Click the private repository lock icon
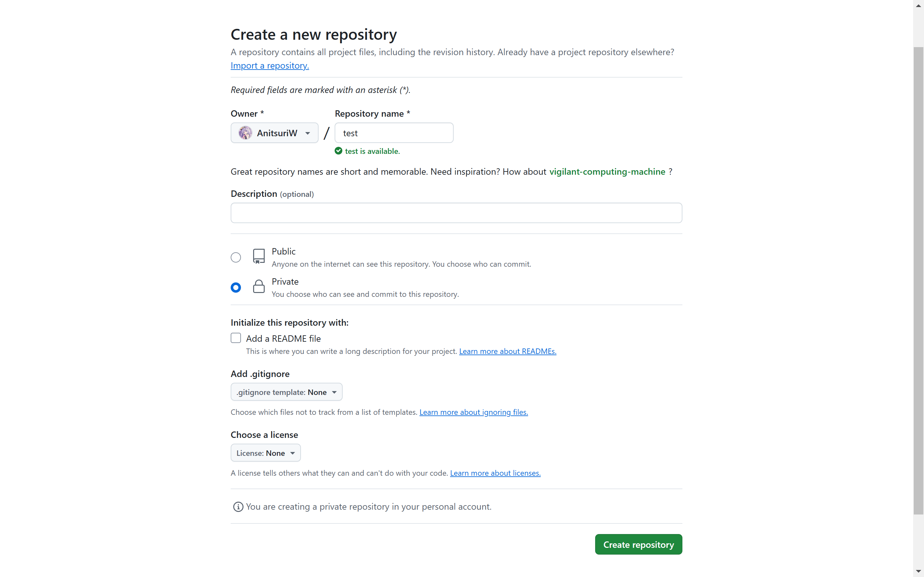This screenshot has height=577, width=924. (259, 287)
